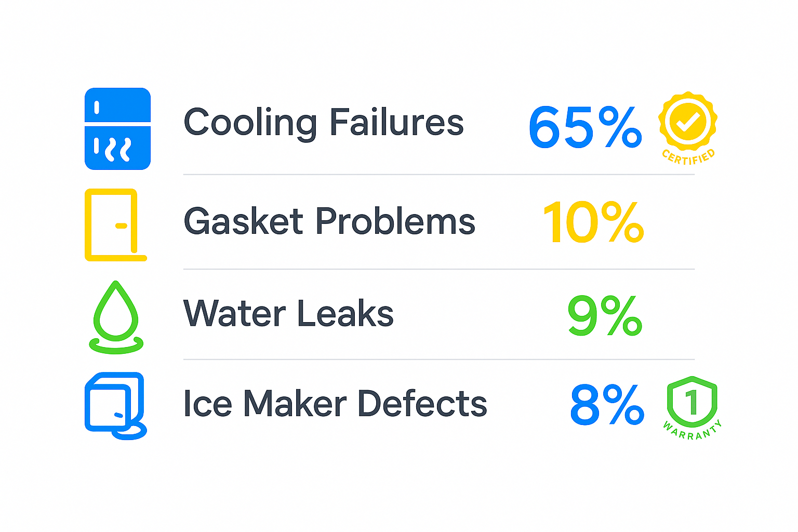Open the Ice Maker Defects entry
Viewport: 798px width, 532px height.
(335, 404)
